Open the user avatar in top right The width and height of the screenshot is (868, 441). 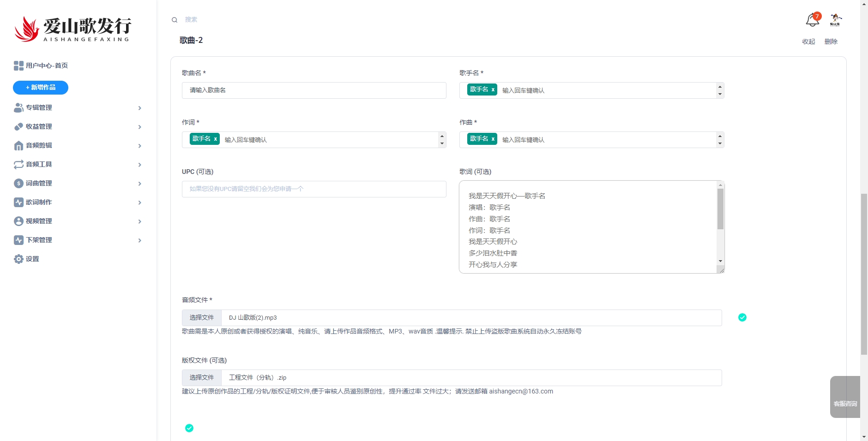835,20
